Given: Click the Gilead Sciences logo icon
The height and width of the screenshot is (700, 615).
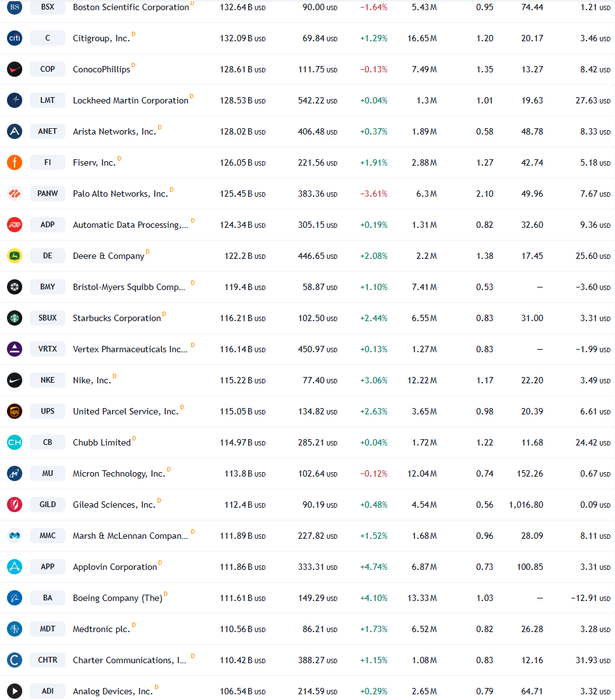Looking at the screenshot, I should pyautogui.click(x=15, y=505).
